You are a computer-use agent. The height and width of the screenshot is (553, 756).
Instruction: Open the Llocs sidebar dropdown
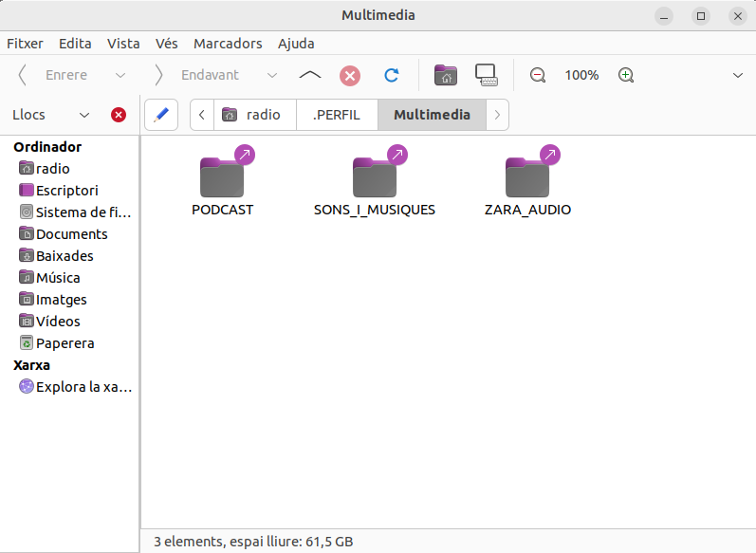click(84, 115)
